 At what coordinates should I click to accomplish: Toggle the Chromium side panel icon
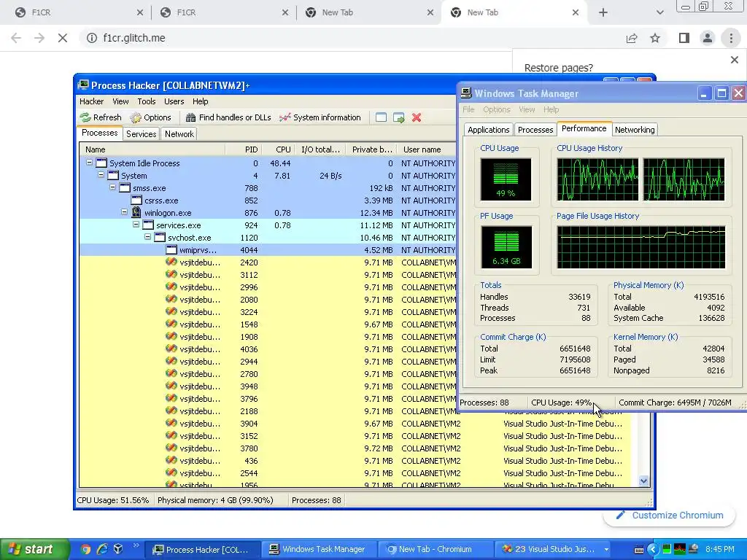point(684,38)
